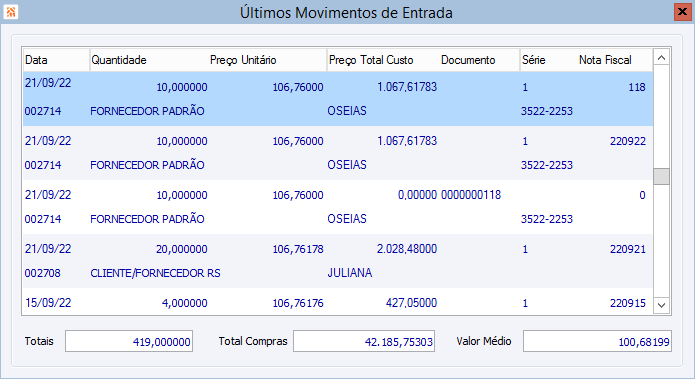The width and height of the screenshot is (695, 379).
Task: Click the date 15/09/22
Action: coord(48,303)
